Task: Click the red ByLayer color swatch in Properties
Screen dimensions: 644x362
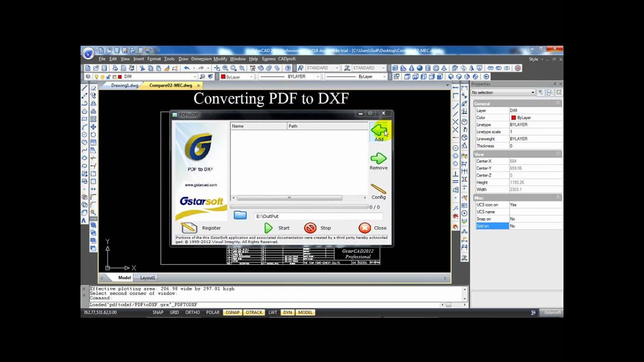Action: (513, 118)
